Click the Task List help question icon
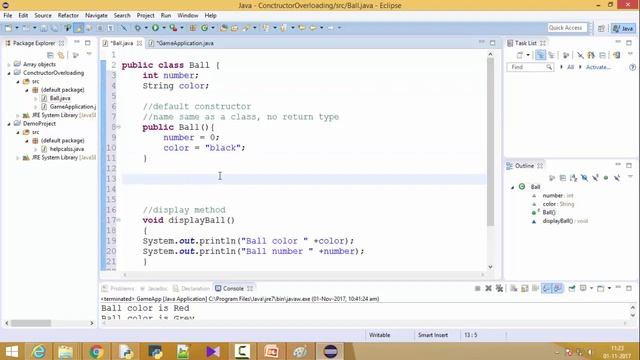 632,67
